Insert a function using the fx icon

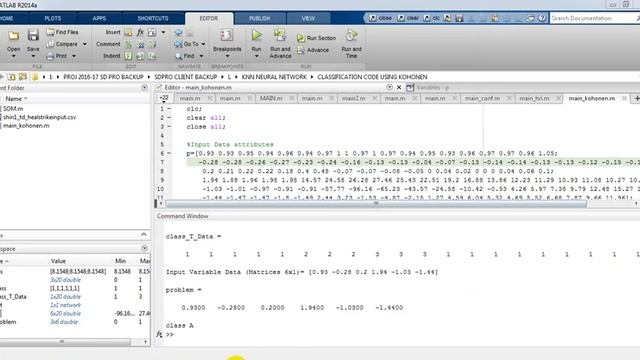pos(140,32)
